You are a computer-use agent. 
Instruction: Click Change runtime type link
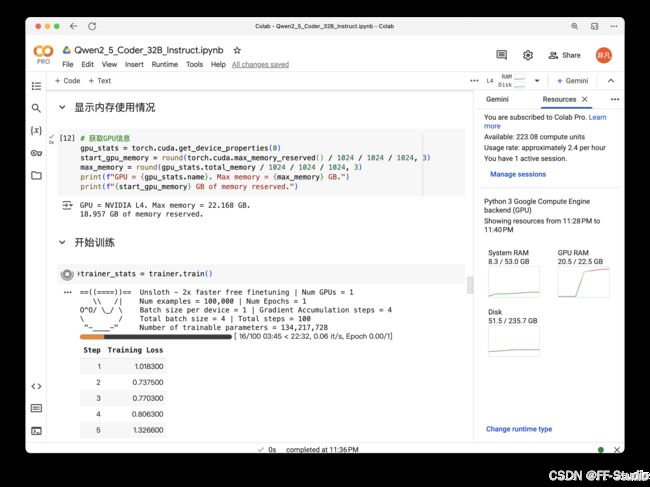(x=519, y=429)
